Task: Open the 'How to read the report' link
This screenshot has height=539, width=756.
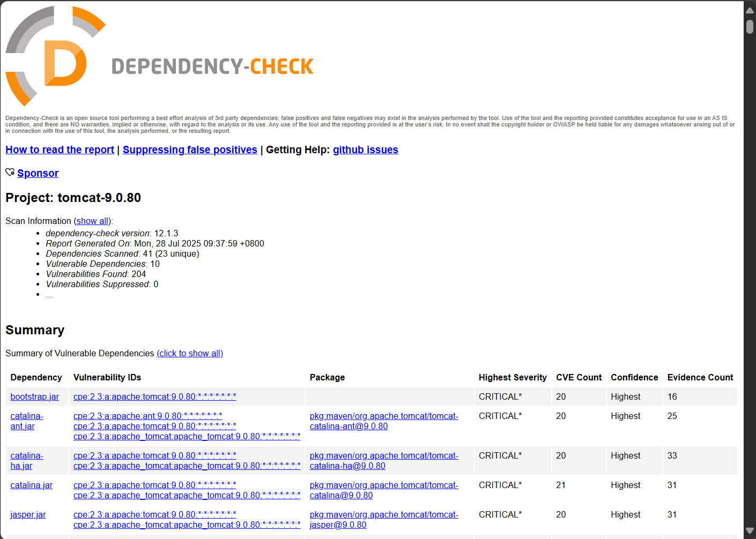Action: pyautogui.click(x=60, y=149)
